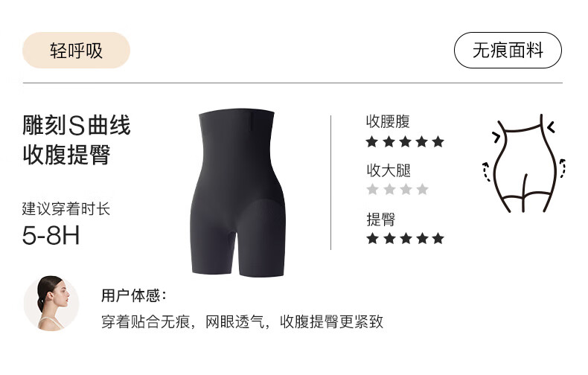
Task: Click the 收大腿 rating label
Action: tap(389, 170)
